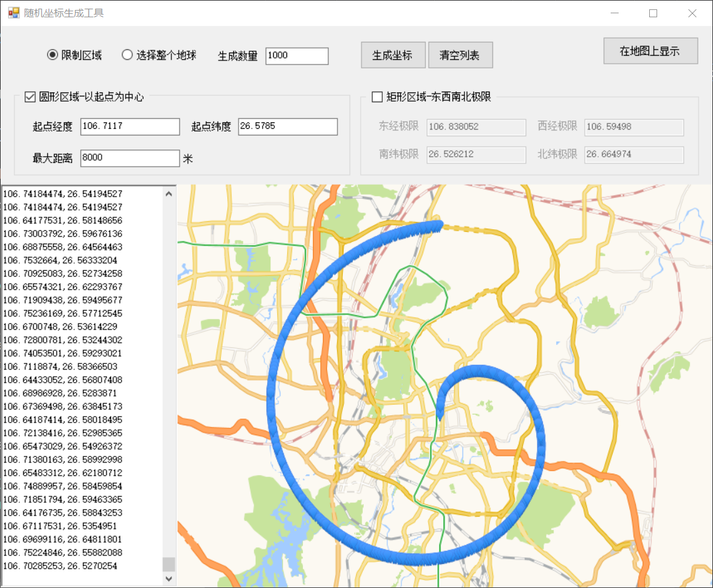Image resolution: width=713 pixels, height=588 pixels.
Task: Click the 起点纬度 input field
Action: (x=287, y=126)
